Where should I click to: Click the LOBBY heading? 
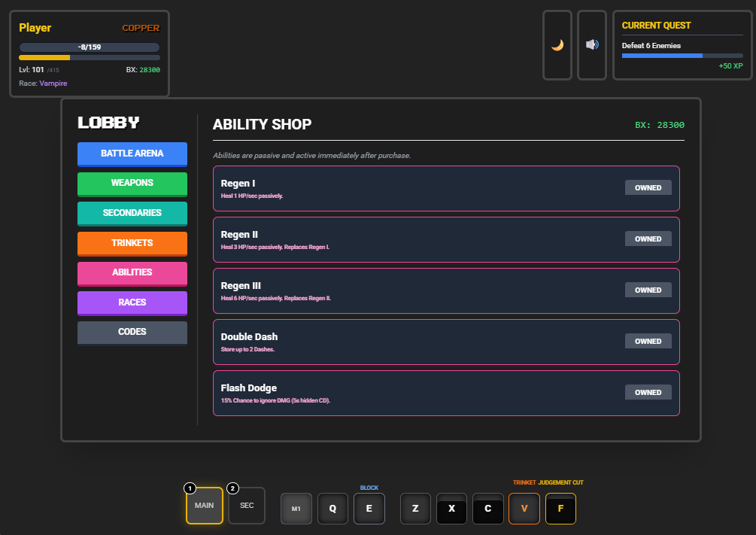[x=109, y=123]
